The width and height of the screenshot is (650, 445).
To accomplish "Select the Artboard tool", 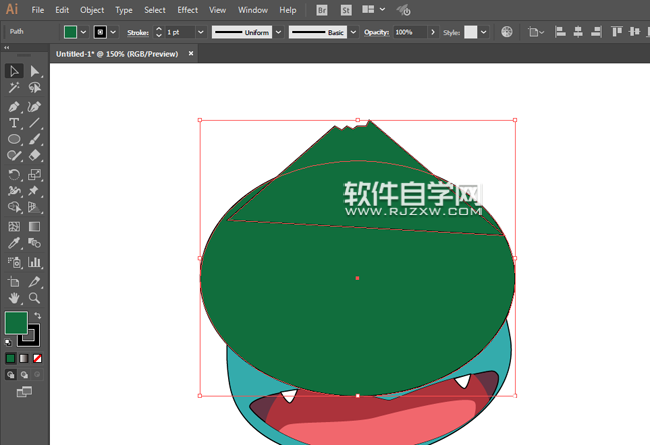I will pyautogui.click(x=14, y=282).
